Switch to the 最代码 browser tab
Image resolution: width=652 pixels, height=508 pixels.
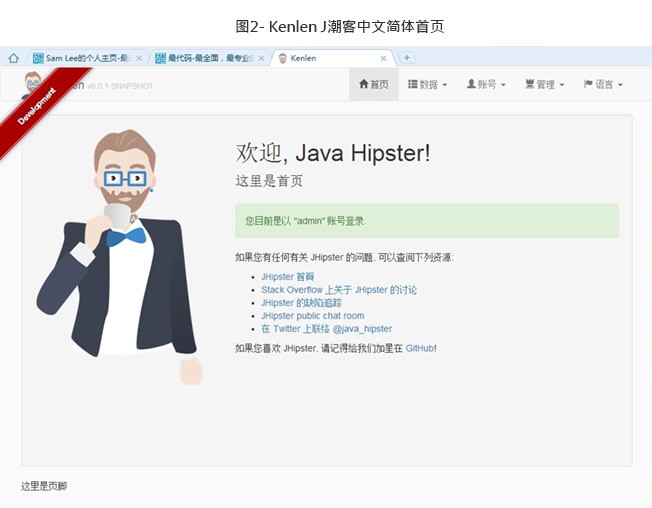coord(210,58)
